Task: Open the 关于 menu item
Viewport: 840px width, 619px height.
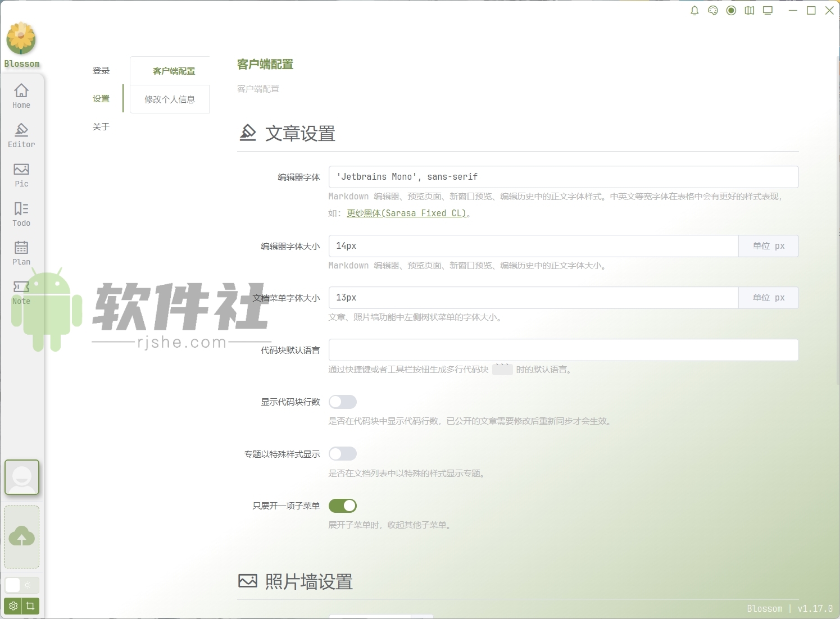Action: (101, 127)
